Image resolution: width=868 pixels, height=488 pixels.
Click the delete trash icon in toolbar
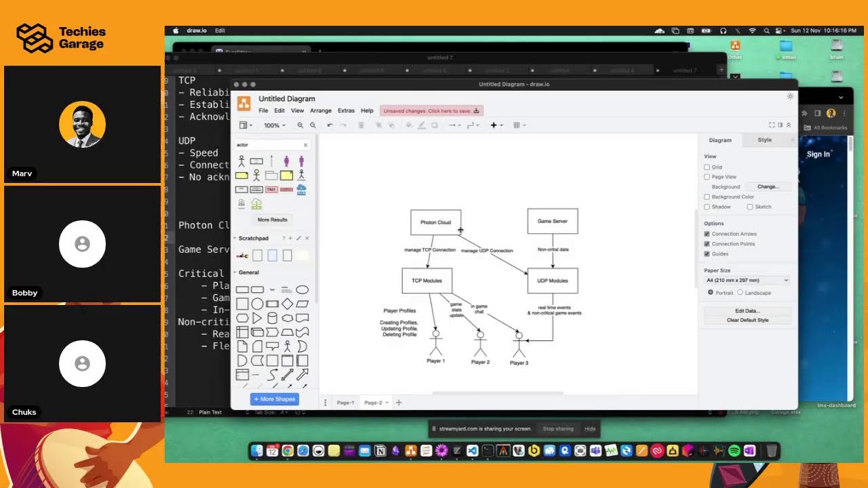[x=361, y=125]
